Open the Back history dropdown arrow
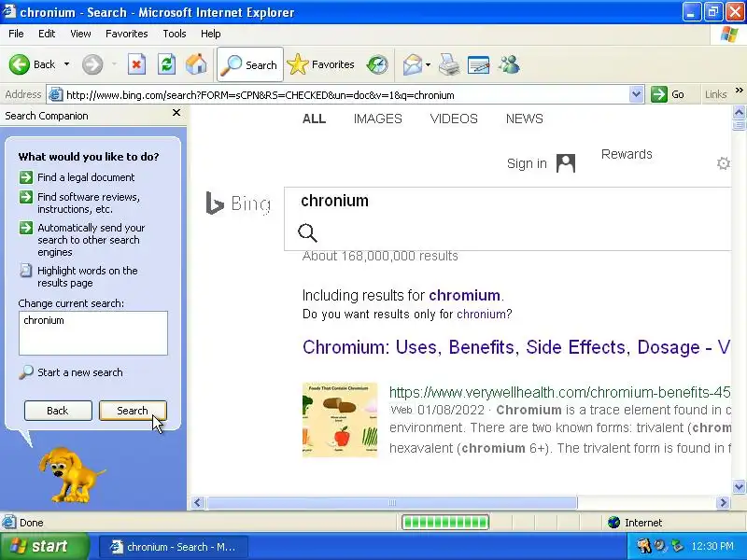This screenshot has width=747, height=560. tap(66, 64)
